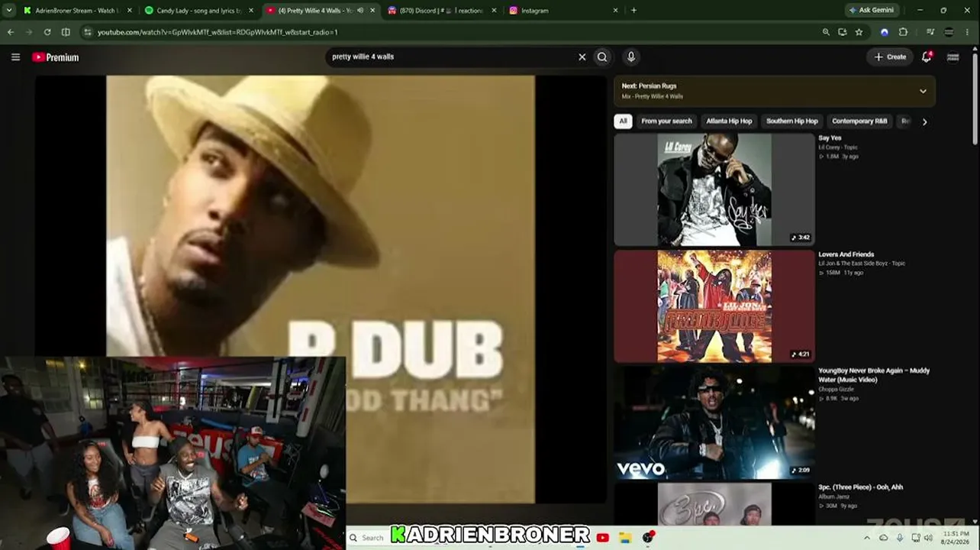Viewport: 980px width, 550px height.
Task: Open YouTube notifications bell
Action: point(927,57)
